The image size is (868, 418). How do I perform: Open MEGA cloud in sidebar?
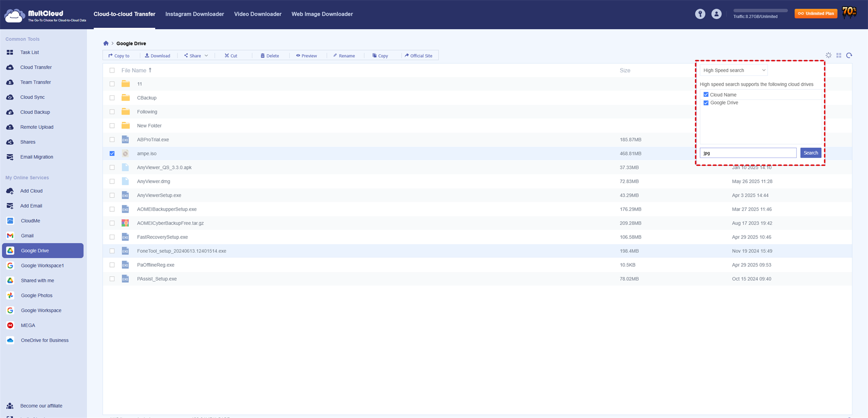coord(28,325)
